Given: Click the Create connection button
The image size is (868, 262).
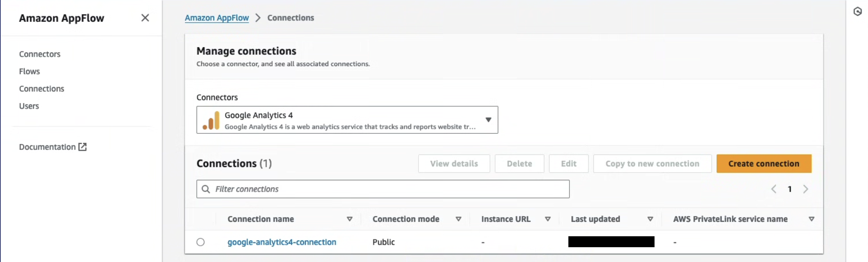Looking at the screenshot, I should click(764, 164).
